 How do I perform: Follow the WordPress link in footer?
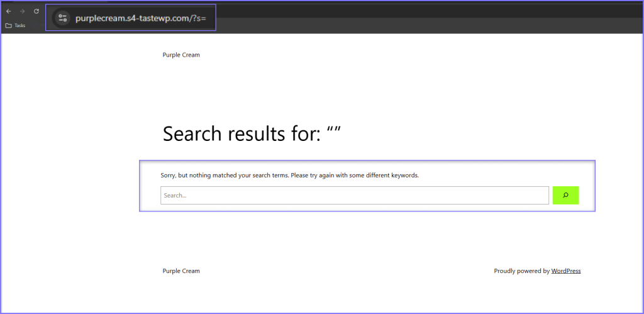point(566,271)
